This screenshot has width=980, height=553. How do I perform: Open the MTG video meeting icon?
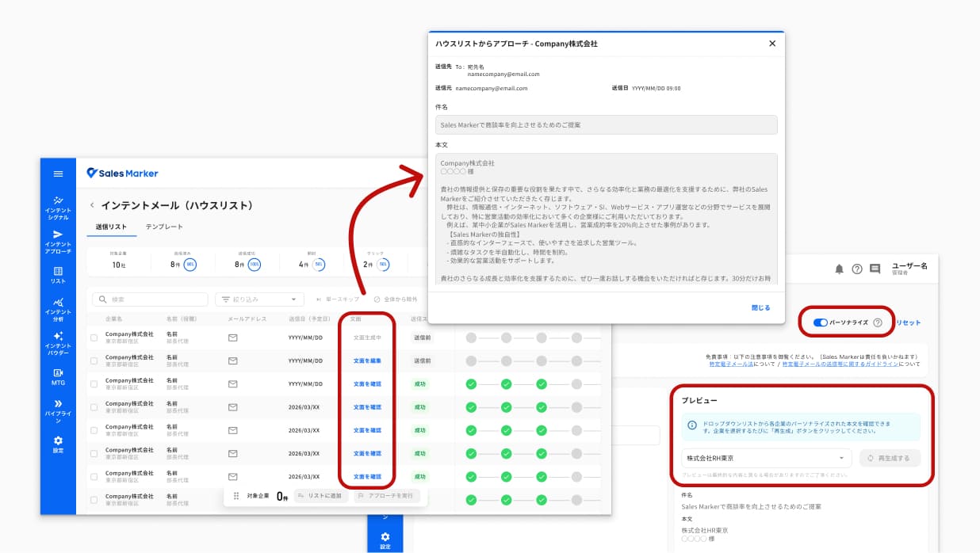pyautogui.click(x=58, y=377)
